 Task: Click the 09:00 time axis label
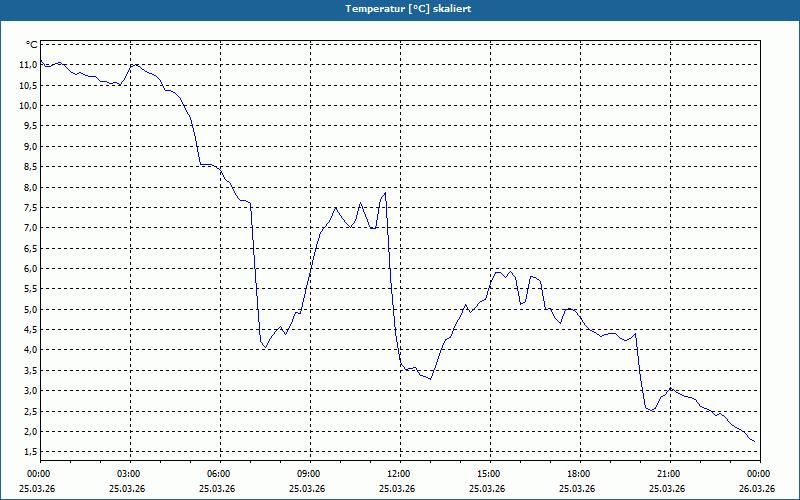coord(310,474)
